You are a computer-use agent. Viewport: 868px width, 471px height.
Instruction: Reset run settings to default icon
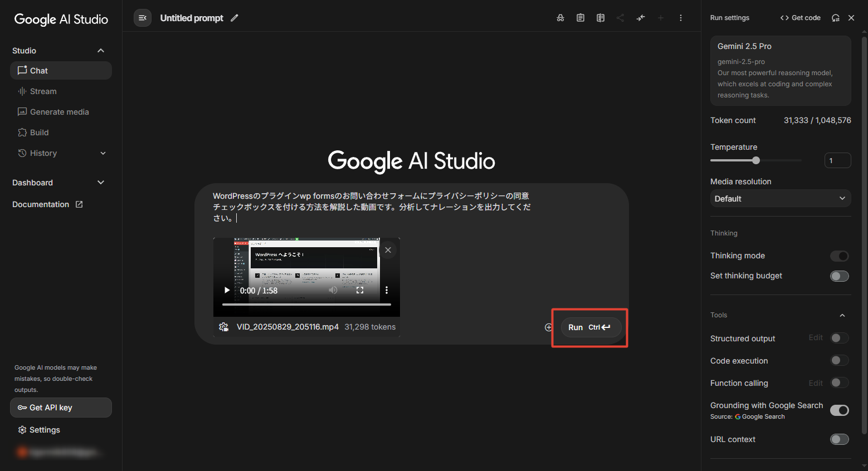(x=836, y=18)
